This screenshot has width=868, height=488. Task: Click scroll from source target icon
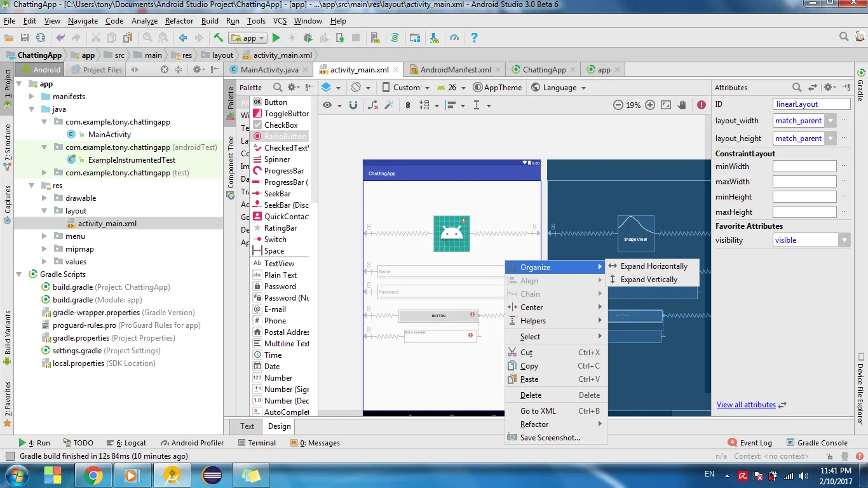click(x=165, y=70)
